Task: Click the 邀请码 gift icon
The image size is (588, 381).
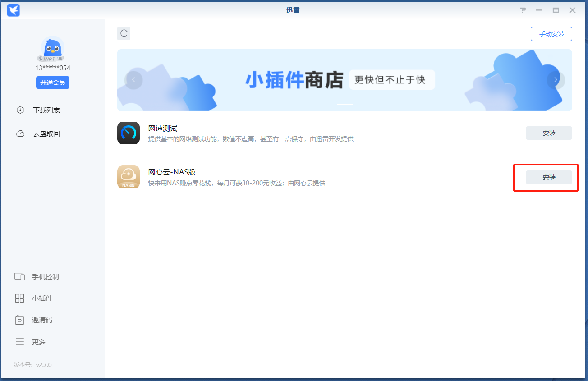Action: point(19,320)
